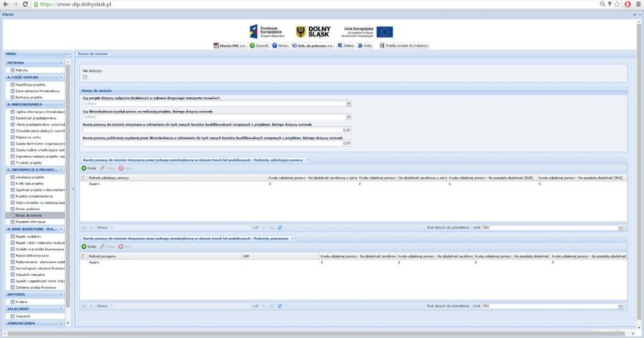Go to next page in Podmioty powiązane grid
This screenshot has width=644, height=338.
(264, 306)
